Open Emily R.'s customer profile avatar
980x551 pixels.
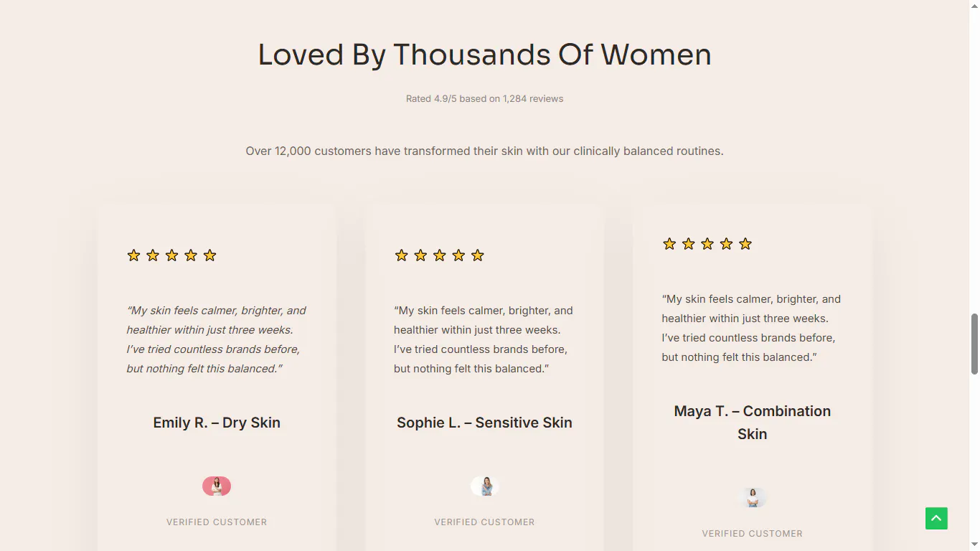217,486
